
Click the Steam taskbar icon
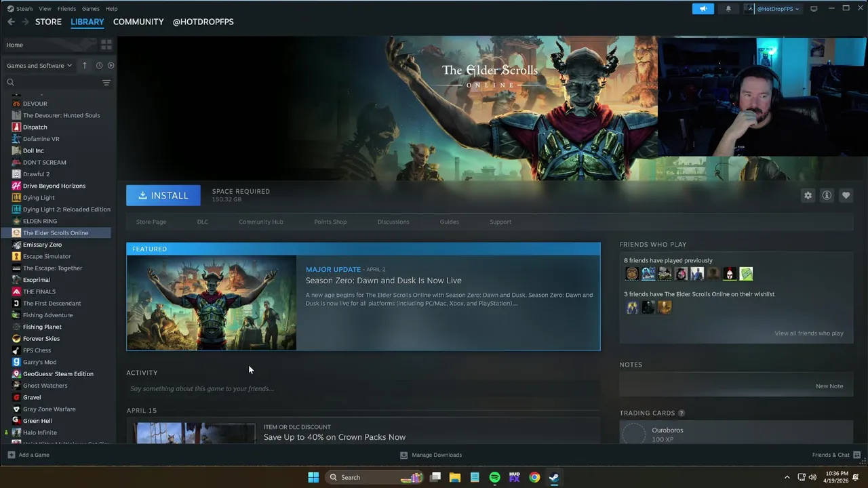tap(554, 477)
